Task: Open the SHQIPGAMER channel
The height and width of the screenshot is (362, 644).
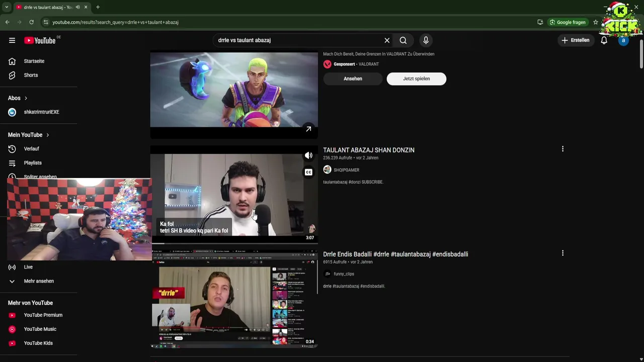Action: (346, 170)
